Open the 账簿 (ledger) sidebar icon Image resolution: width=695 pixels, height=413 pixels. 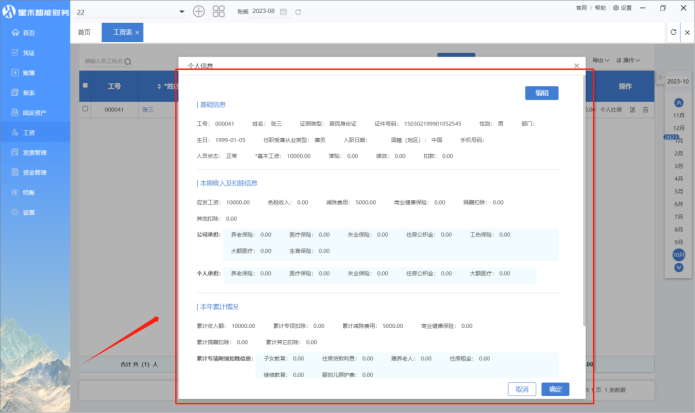(28, 73)
